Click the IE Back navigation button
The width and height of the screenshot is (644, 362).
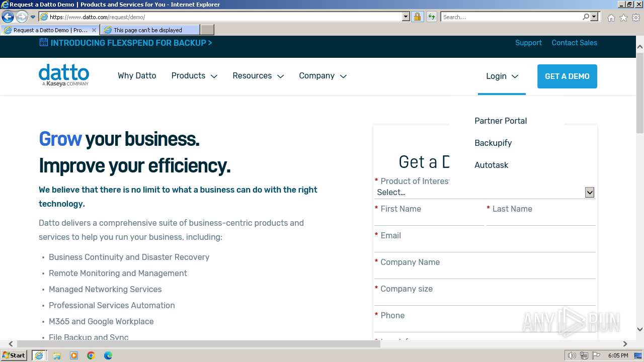8,17
